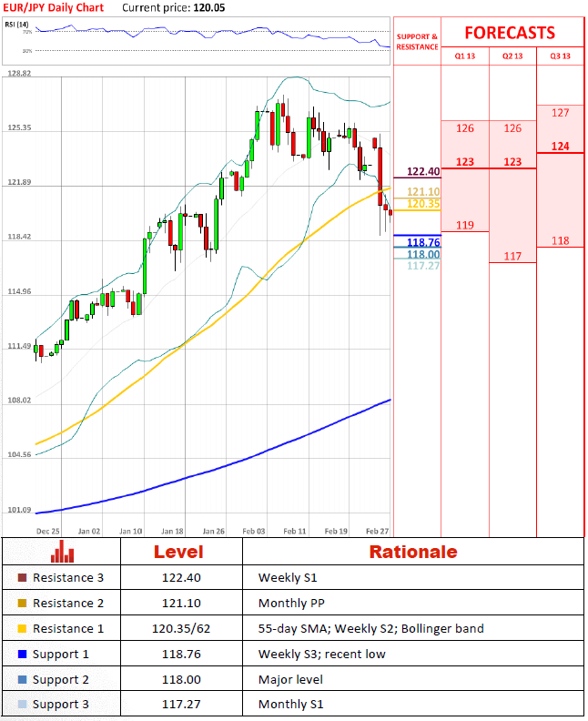
Task: Click the Q1 13 forecast value 119
Action: pyautogui.click(x=465, y=226)
